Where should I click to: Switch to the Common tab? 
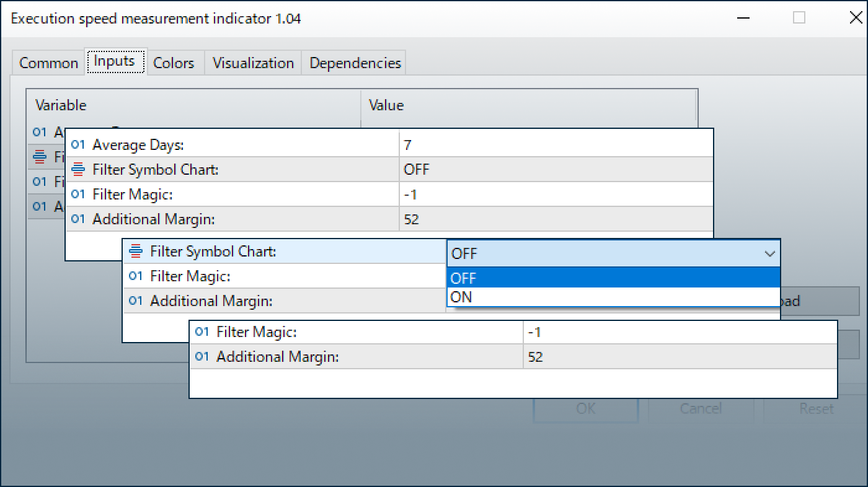pos(48,63)
